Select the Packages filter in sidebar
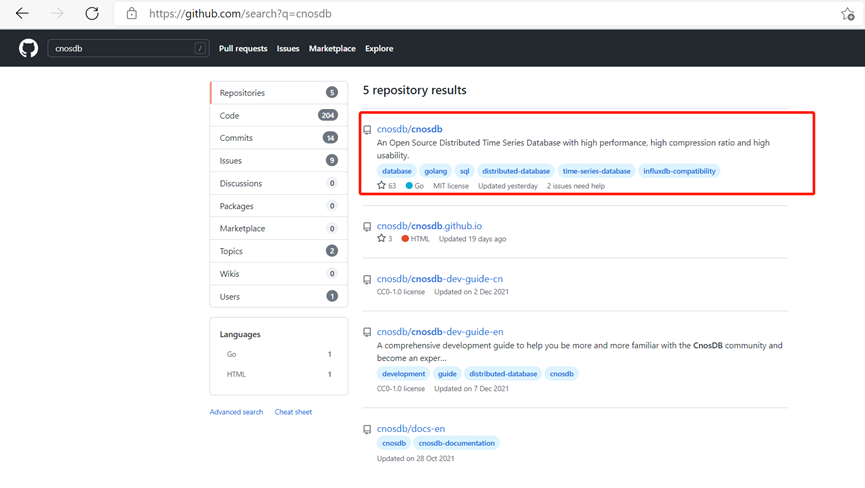The image size is (865, 488). click(279, 206)
